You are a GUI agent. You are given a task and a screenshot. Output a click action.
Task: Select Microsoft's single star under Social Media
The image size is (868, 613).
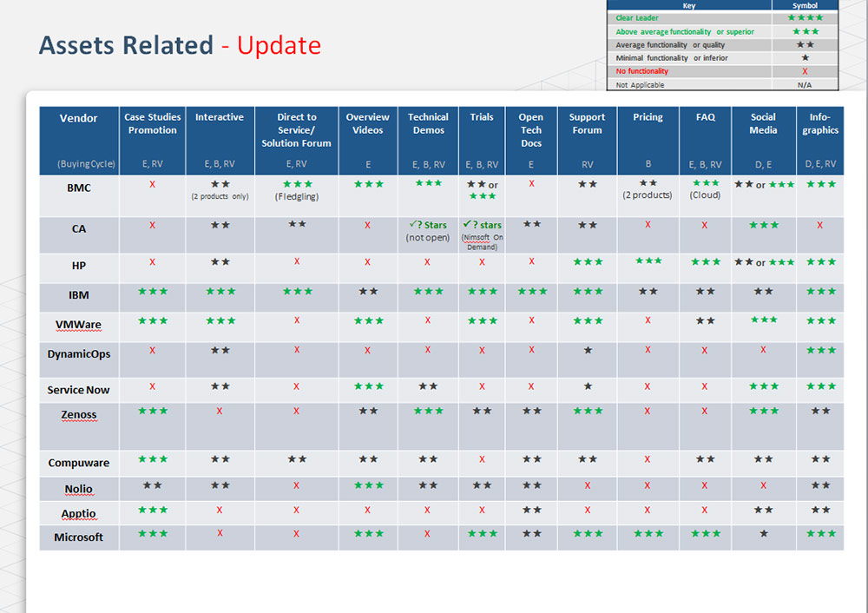(763, 533)
